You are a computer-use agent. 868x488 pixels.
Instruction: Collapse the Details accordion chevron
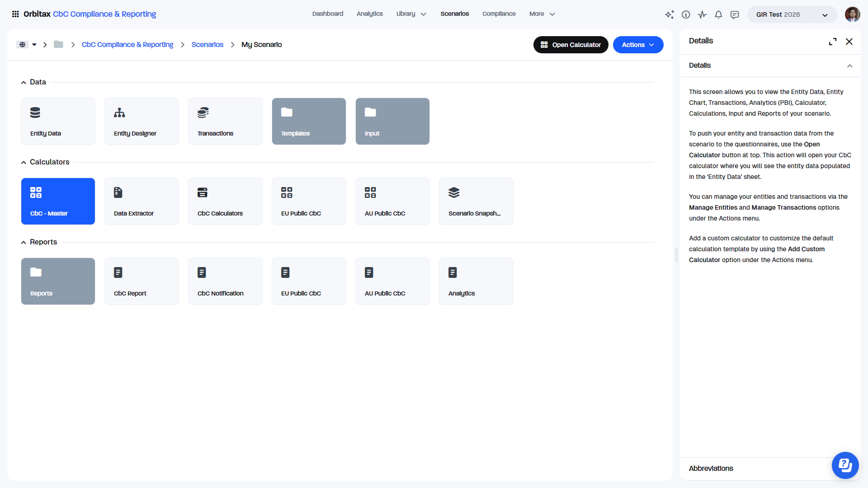click(x=849, y=66)
